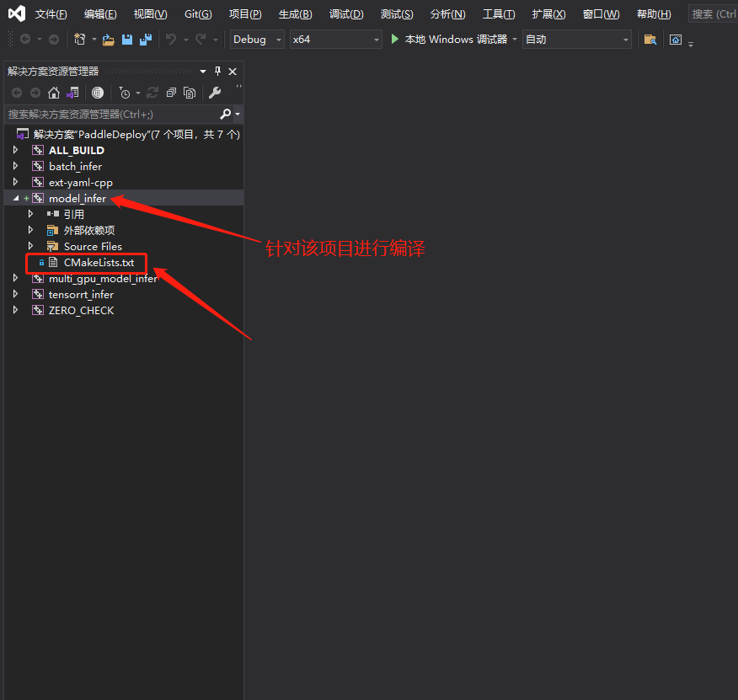This screenshot has height=700, width=738.
Task: Click the Collapse All icon in Solution Explorer
Action: (172, 93)
